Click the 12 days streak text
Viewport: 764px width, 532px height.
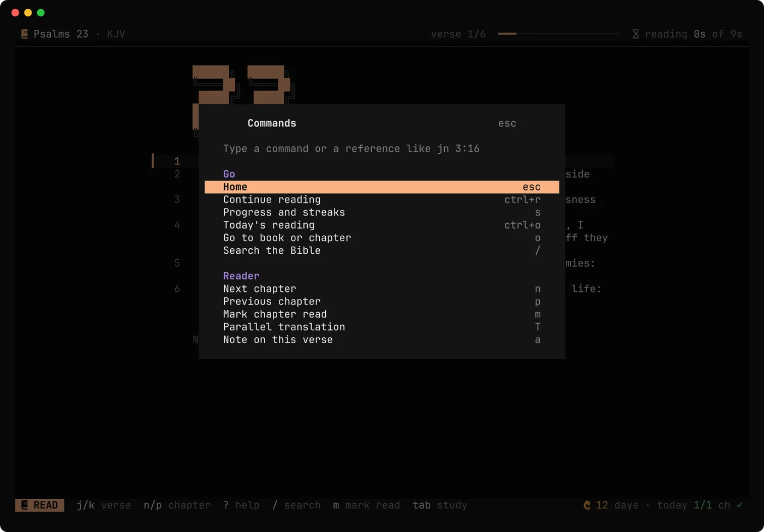pos(617,505)
